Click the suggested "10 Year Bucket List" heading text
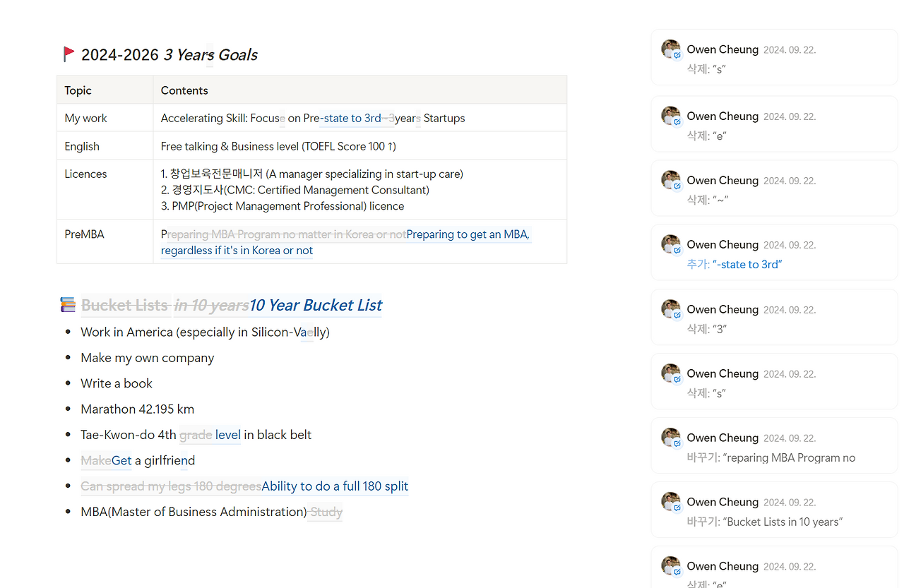 click(x=316, y=305)
